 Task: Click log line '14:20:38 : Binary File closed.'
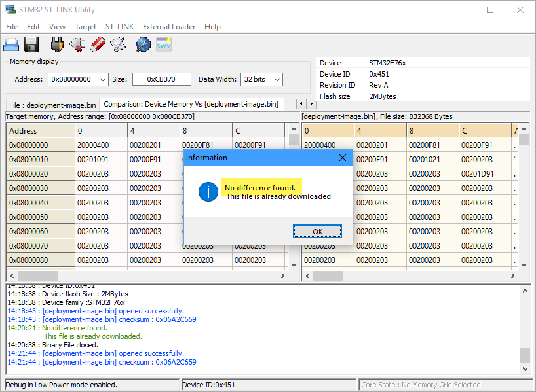(x=53, y=345)
